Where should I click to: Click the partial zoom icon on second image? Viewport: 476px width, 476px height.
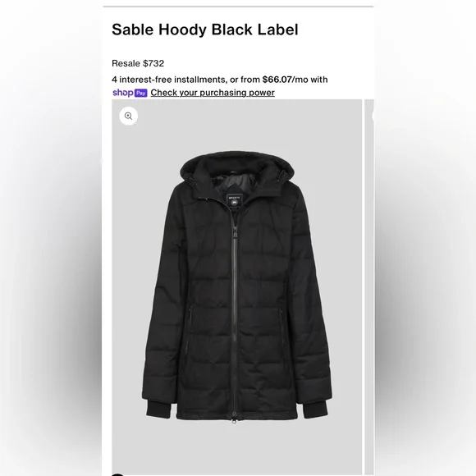pyautogui.click(x=373, y=116)
